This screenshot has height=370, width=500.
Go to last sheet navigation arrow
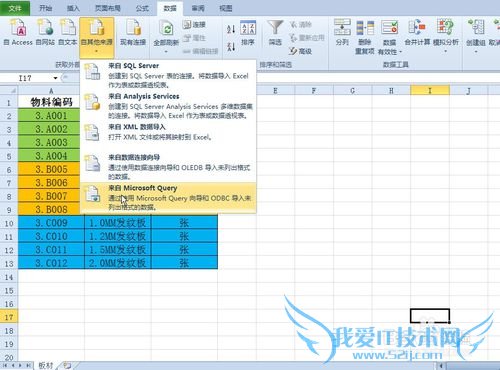click(29, 365)
